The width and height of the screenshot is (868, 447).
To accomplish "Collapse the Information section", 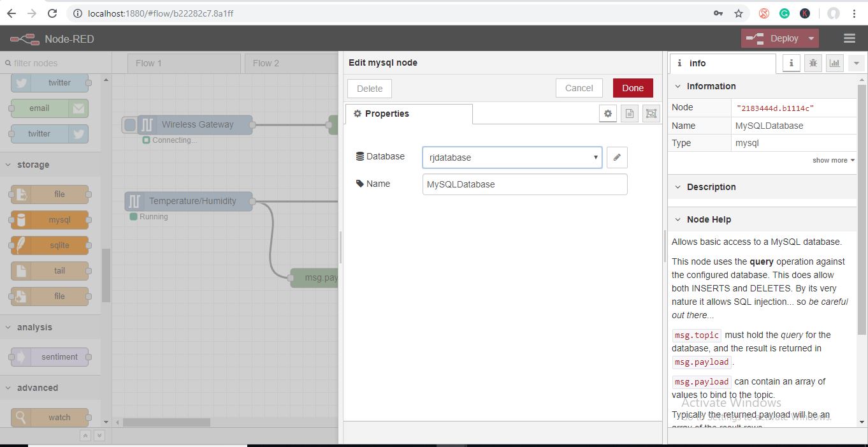I will 762,86.
